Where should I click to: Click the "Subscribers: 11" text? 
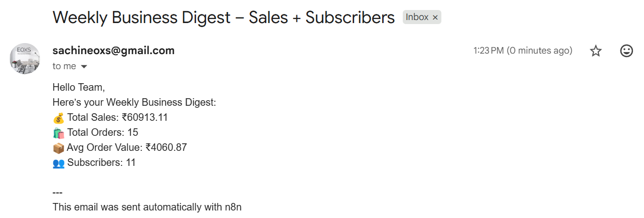coord(101,163)
